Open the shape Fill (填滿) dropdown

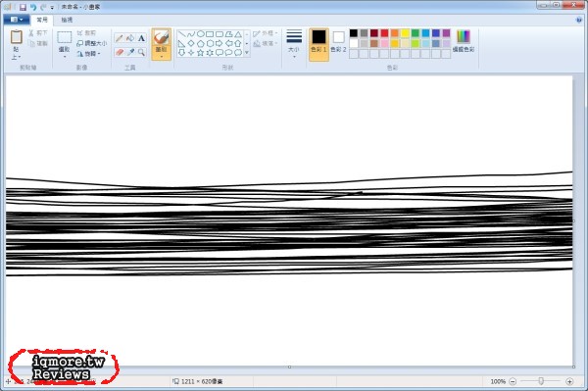tap(266, 43)
